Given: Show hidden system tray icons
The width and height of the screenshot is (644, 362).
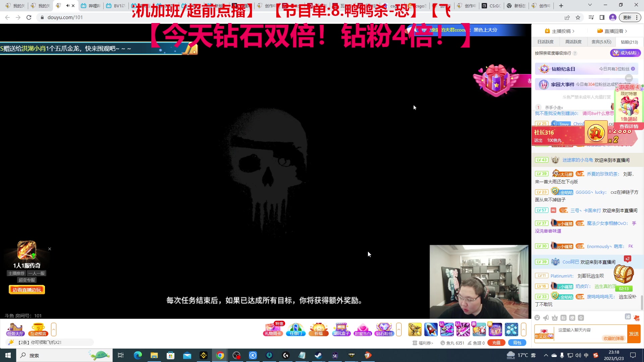Looking at the screenshot, I should [x=546, y=355].
